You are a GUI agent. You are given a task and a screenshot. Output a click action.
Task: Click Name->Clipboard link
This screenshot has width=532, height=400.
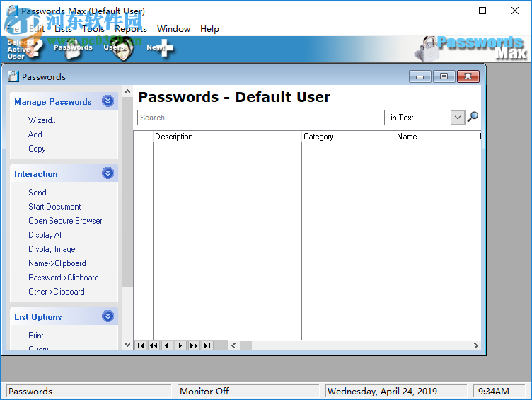tap(57, 263)
